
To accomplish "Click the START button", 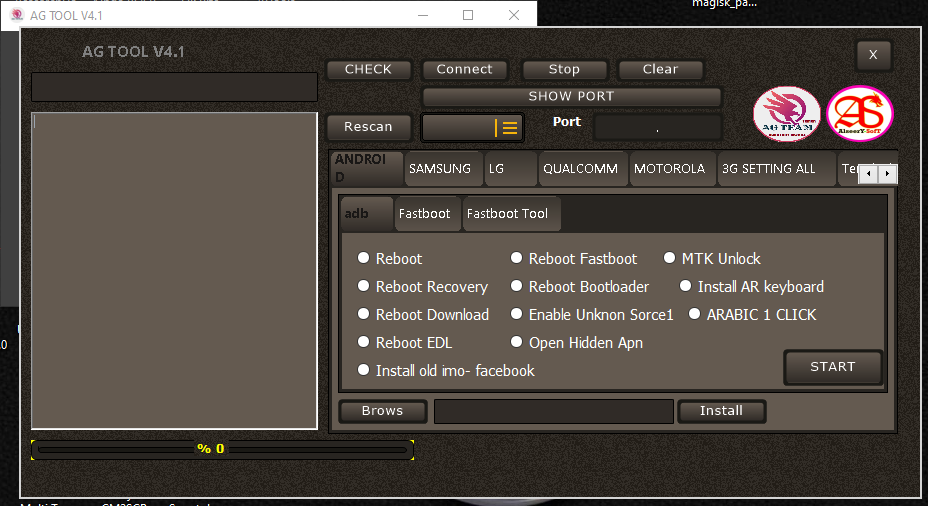I will [833, 367].
